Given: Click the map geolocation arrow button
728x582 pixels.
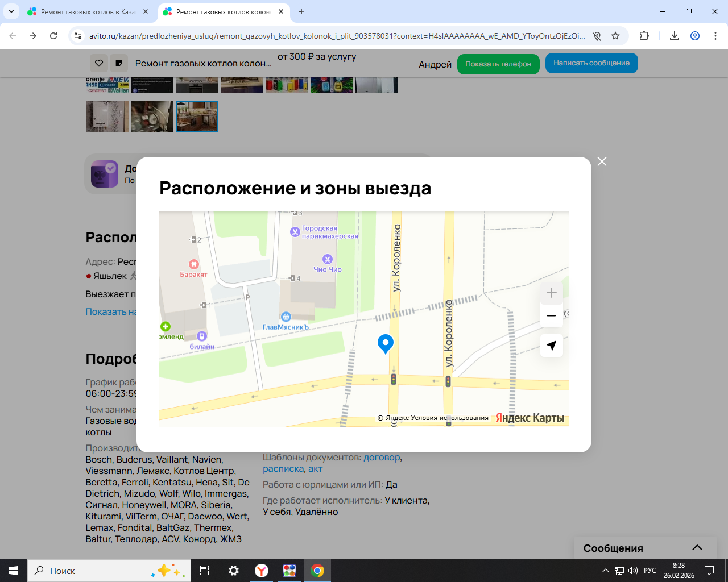Looking at the screenshot, I should coord(551,346).
